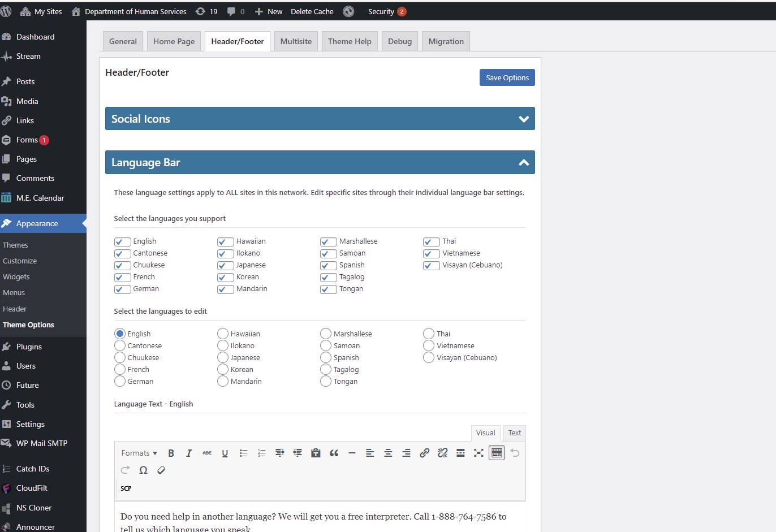776x532 pixels.
Task: Click the Undo arrow icon
Action: pos(515,453)
